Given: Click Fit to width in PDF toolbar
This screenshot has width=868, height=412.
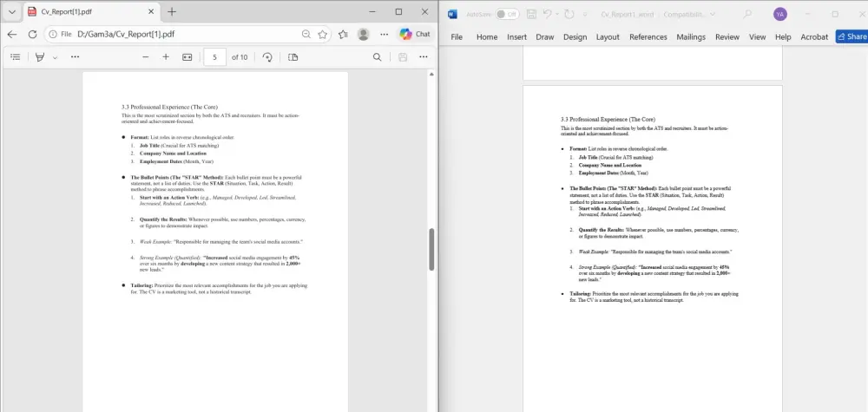Looking at the screenshot, I should (x=187, y=57).
